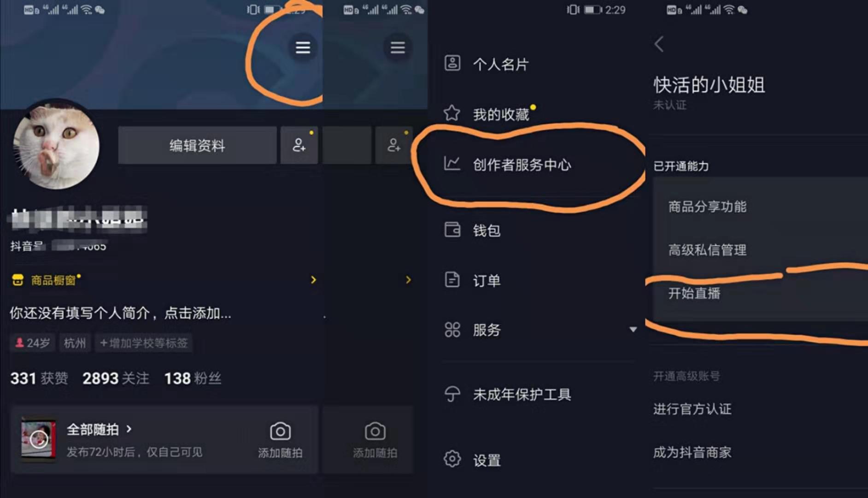Select 创作者服务中心 menu entry
This screenshot has width=868, height=498.
tap(522, 165)
